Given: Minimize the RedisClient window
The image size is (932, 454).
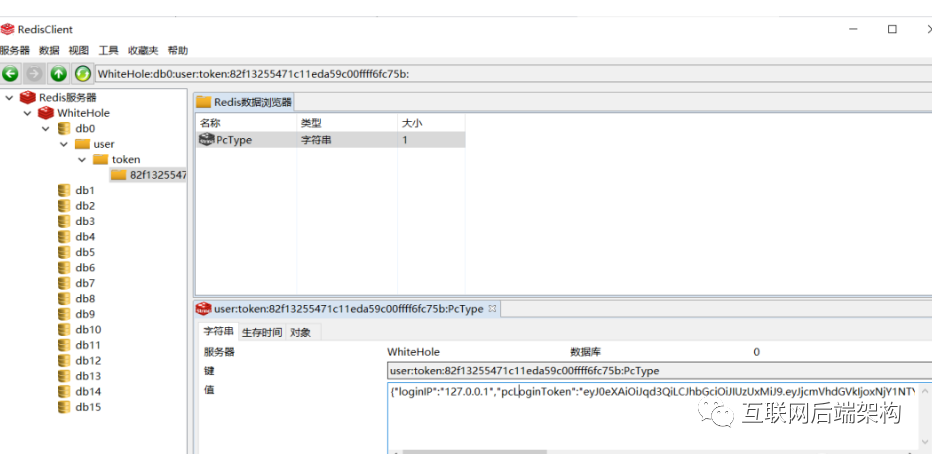Looking at the screenshot, I should pyautogui.click(x=854, y=29).
